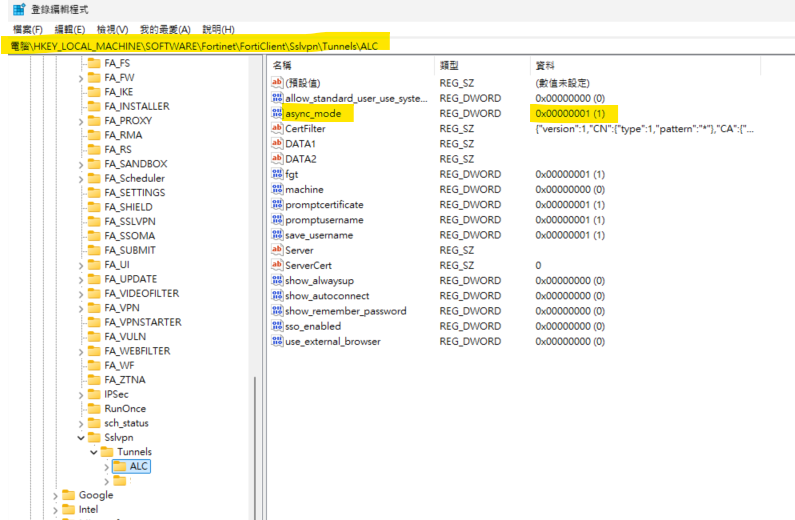Expand the Google tree node
The height and width of the screenshot is (520, 795).
click(x=55, y=496)
